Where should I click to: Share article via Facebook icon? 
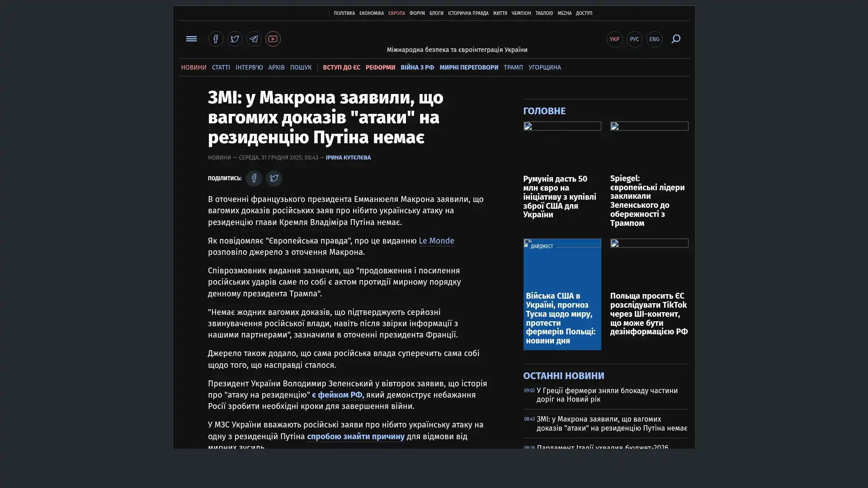tap(254, 178)
